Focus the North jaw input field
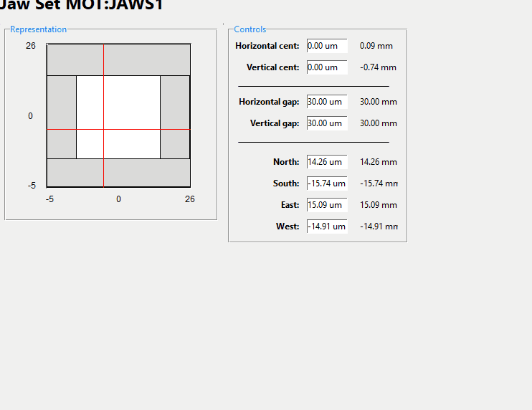Image resolution: width=532 pixels, height=410 pixels. coord(327,162)
